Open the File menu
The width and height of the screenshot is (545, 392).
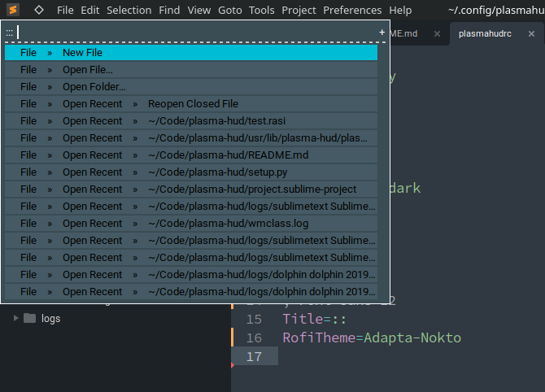tap(65, 10)
